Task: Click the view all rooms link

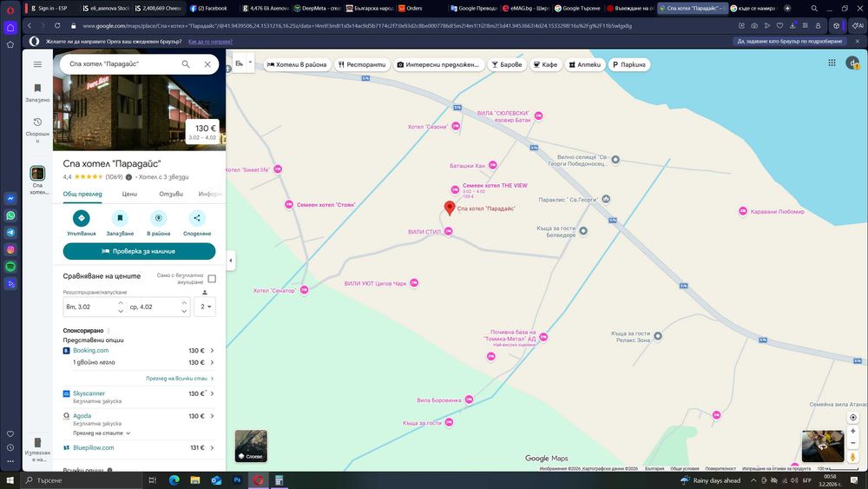Action: (180, 379)
